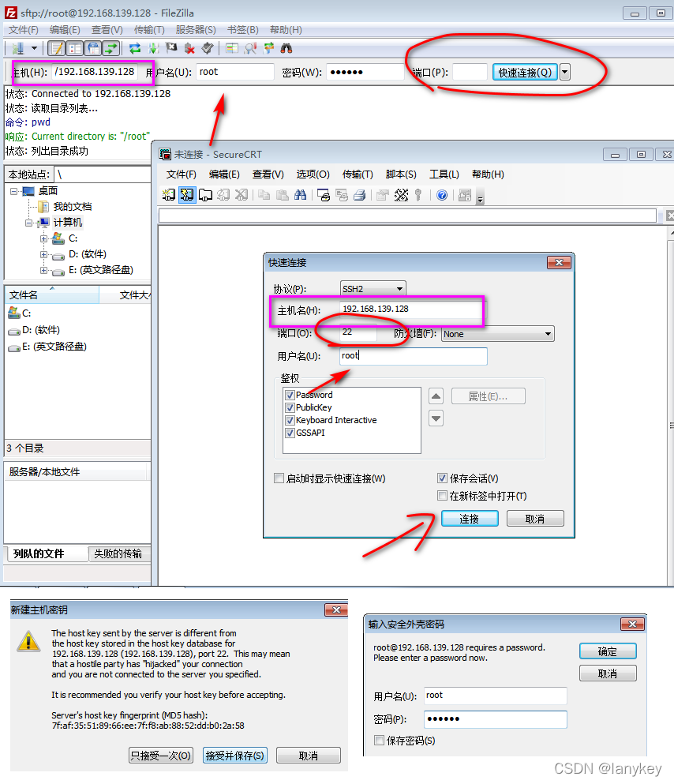
Task: Enable show quick connect on startup
Action: point(279,478)
